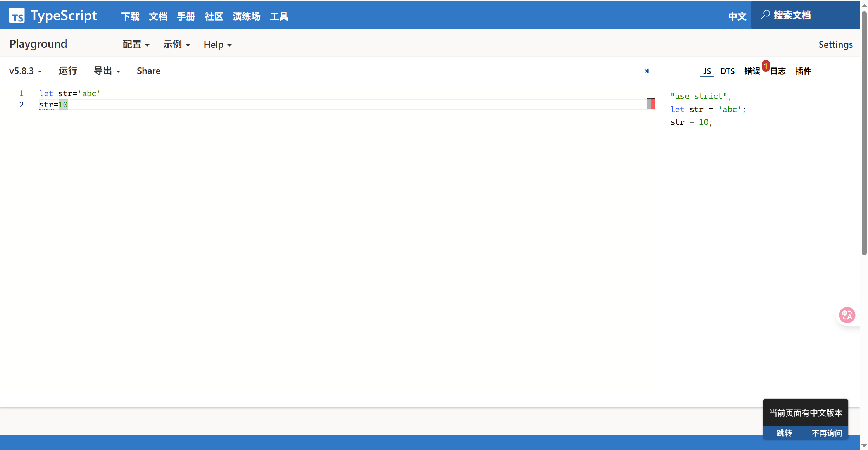The width and height of the screenshot is (868, 450).
Task: Click the pink translate floating icon
Action: click(x=847, y=315)
